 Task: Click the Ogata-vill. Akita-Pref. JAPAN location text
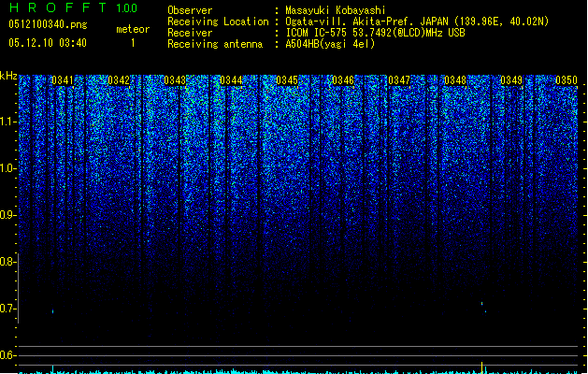tap(417, 22)
